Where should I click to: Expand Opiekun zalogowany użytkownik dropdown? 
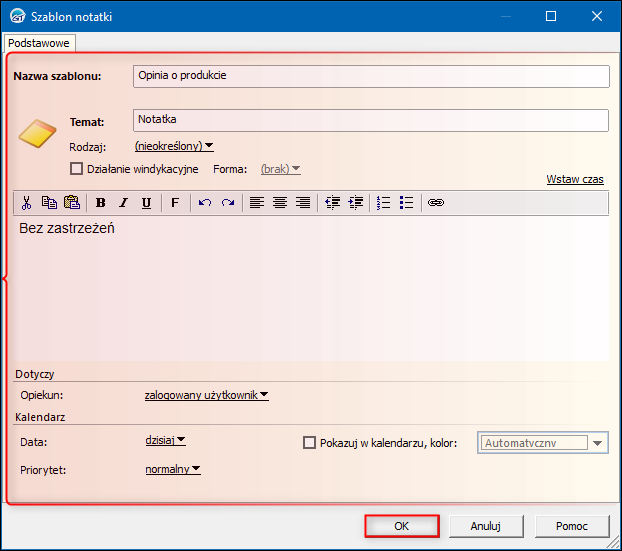pos(207,395)
